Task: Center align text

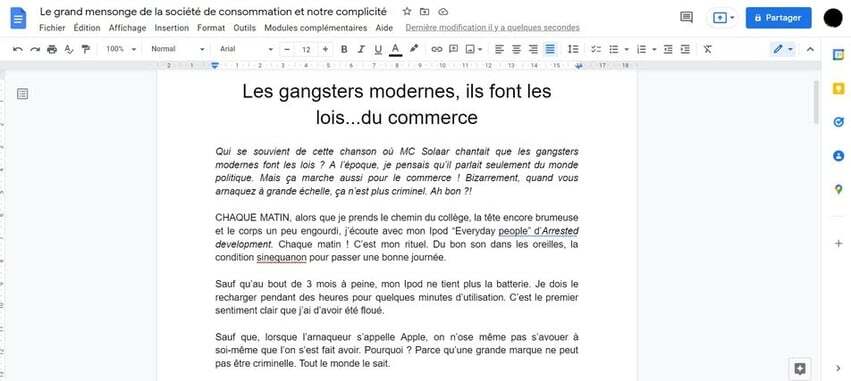Action: point(516,49)
